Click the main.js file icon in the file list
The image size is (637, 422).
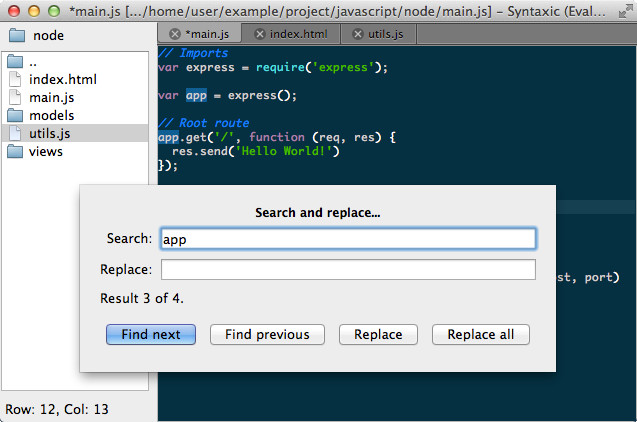15,97
